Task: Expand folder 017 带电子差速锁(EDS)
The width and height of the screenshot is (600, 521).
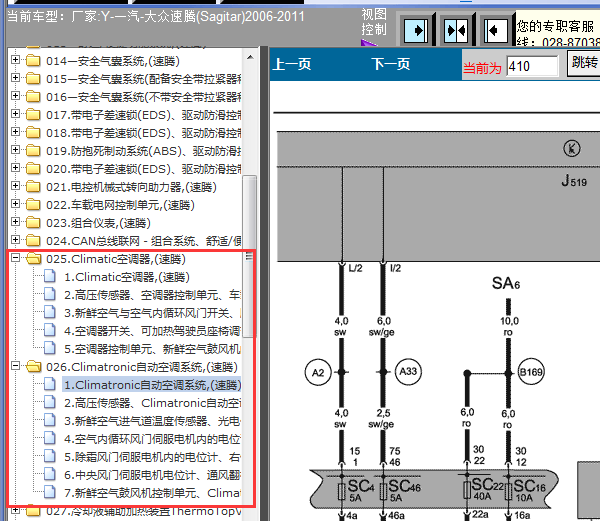Action: (15, 114)
